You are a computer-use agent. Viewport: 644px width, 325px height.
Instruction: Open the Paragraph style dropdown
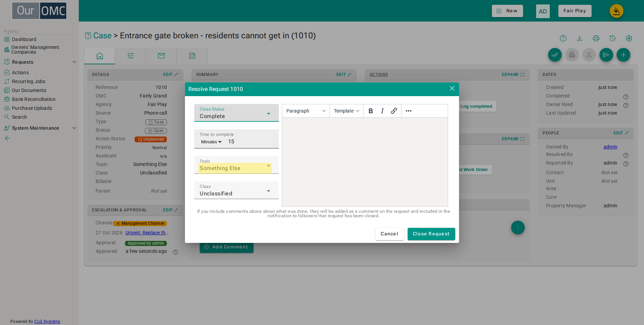(306, 111)
